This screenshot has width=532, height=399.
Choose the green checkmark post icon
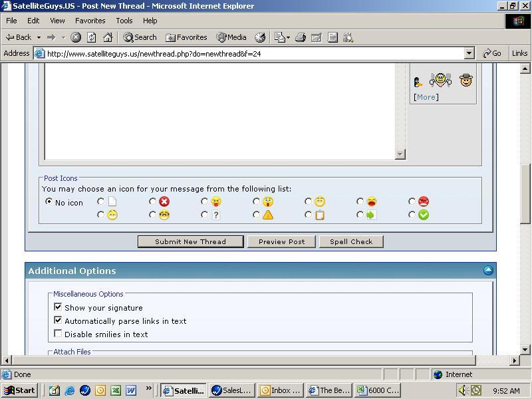point(412,214)
